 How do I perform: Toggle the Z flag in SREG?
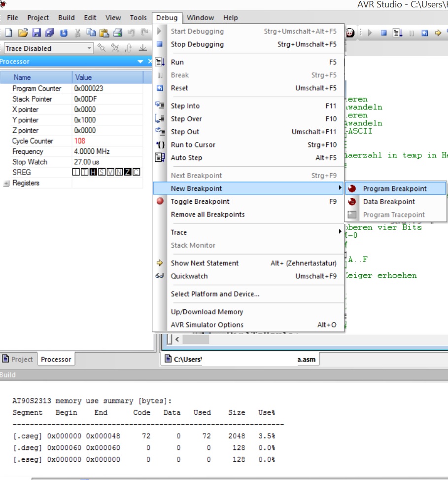(128, 172)
